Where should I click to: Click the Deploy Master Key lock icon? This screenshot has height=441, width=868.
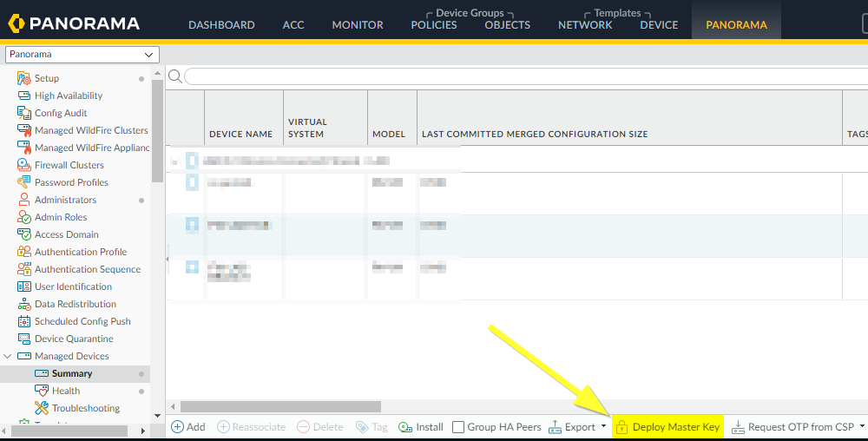coord(621,426)
